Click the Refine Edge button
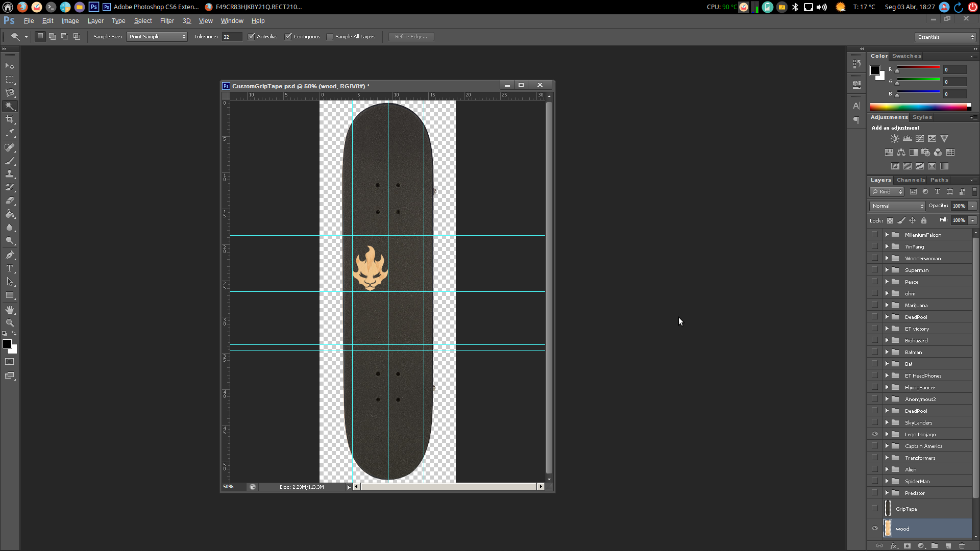980x551 pixels. click(x=411, y=37)
